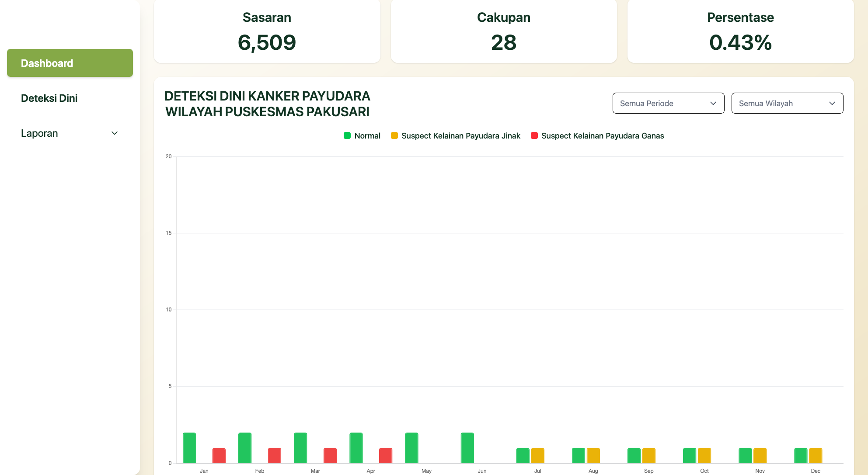This screenshot has height=475, width=868.
Task: Expand the Laporan menu
Action: pyautogui.click(x=70, y=133)
